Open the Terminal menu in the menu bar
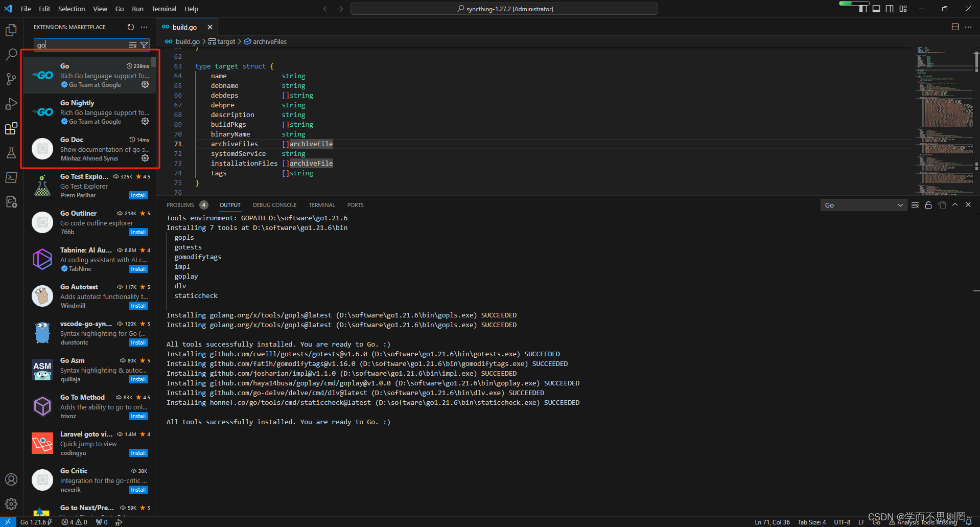Image resolution: width=980 pixels, height=527 pixels. 163,9
